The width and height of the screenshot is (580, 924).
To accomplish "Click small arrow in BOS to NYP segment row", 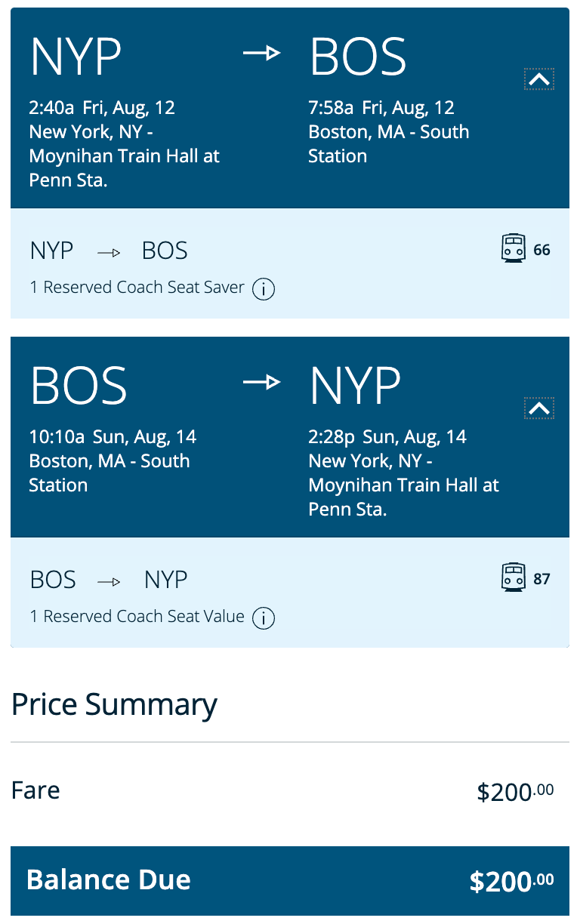I will 110,581.
